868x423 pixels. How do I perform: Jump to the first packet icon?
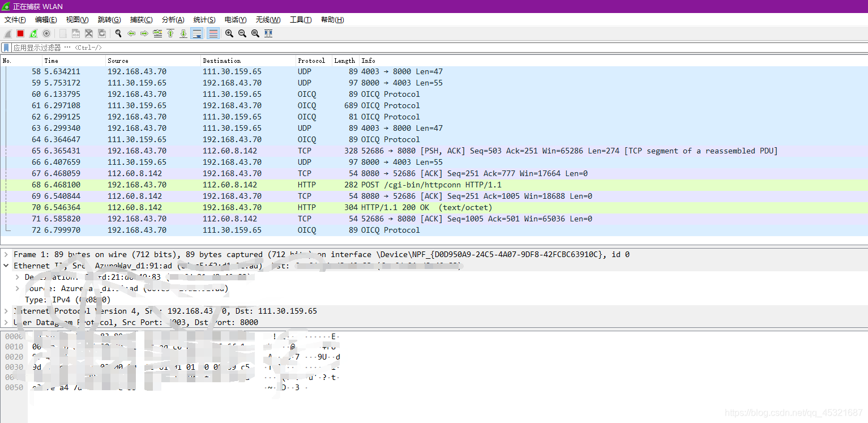[170, 33]
